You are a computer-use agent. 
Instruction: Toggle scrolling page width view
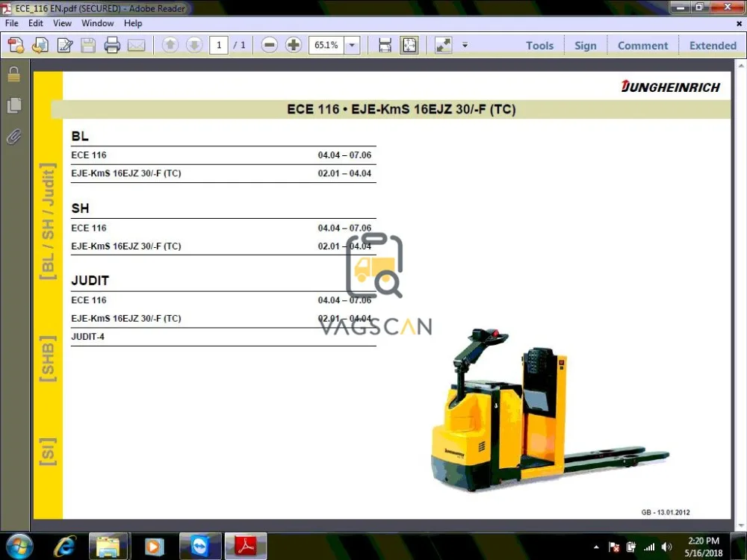click(x=385, y=46)
